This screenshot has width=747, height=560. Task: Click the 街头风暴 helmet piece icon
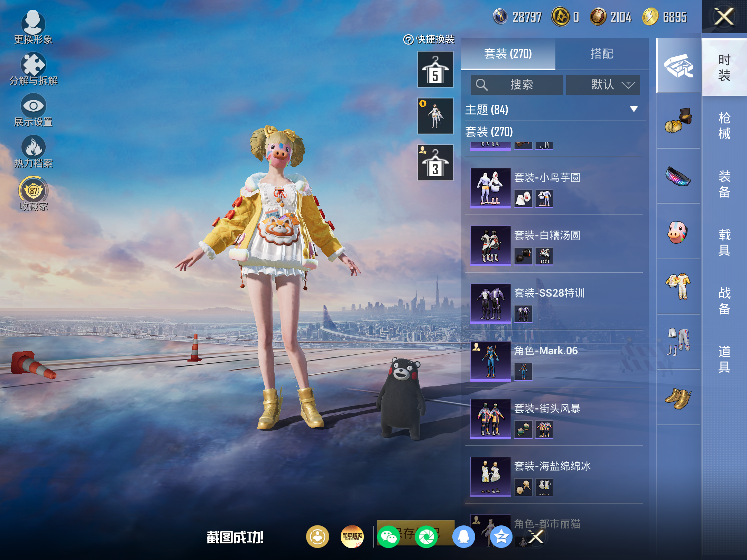523,429
